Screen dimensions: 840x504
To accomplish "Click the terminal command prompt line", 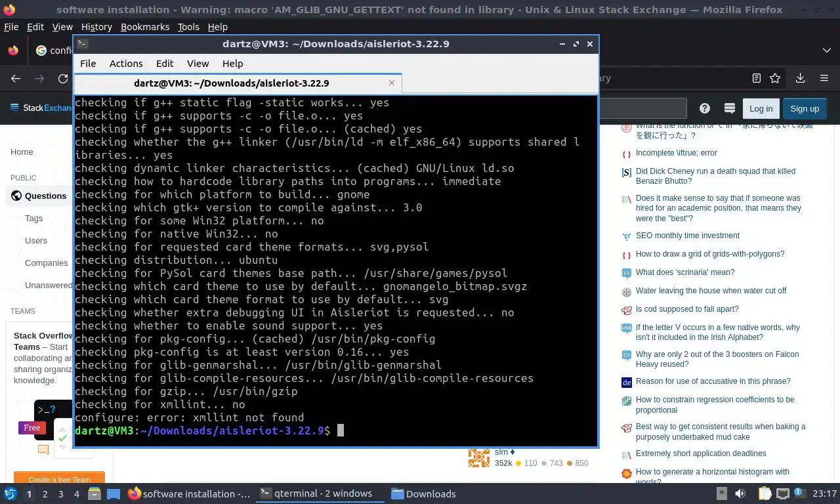I will point(336,430).
